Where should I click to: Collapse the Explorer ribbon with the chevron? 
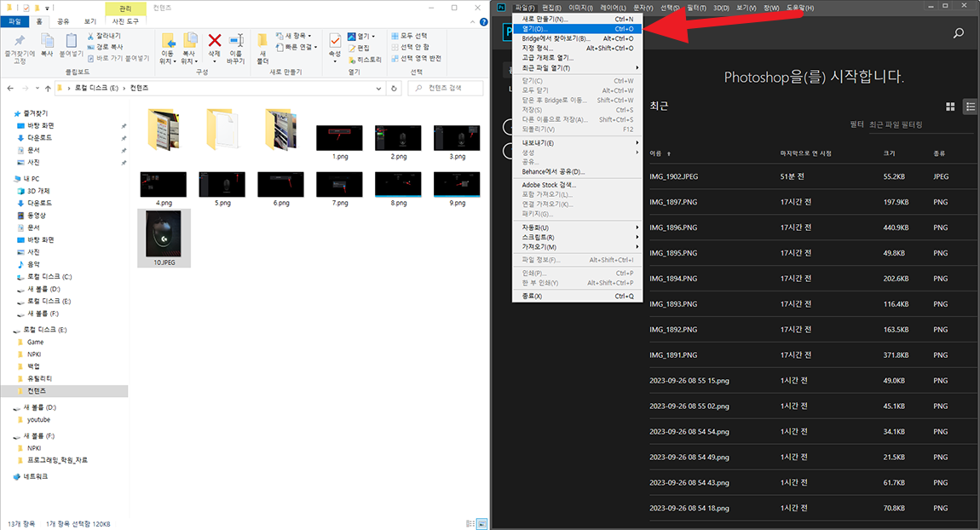coord(472,22)
